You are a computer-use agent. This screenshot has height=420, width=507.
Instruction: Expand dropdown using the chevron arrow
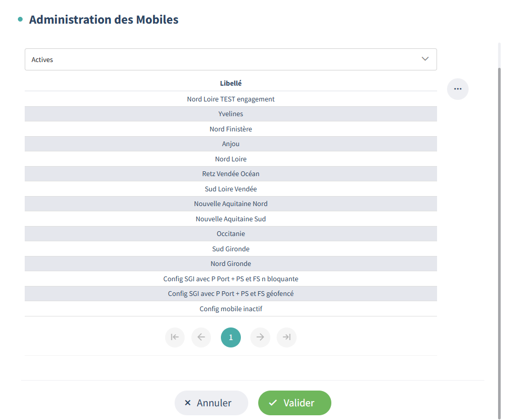[x=425, y=59]
